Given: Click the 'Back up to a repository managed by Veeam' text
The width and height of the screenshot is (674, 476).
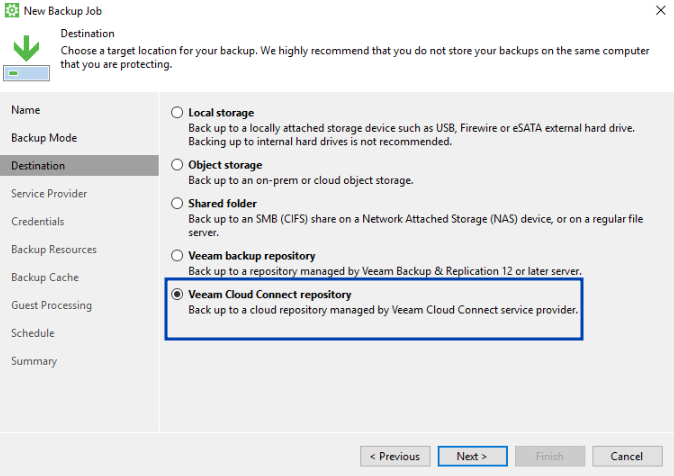Looking at the screenshot, I should coord(385,271).
